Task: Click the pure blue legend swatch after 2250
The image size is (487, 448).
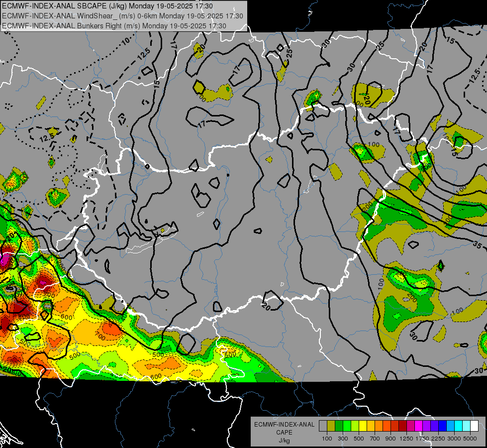Action: click(443, 426)
